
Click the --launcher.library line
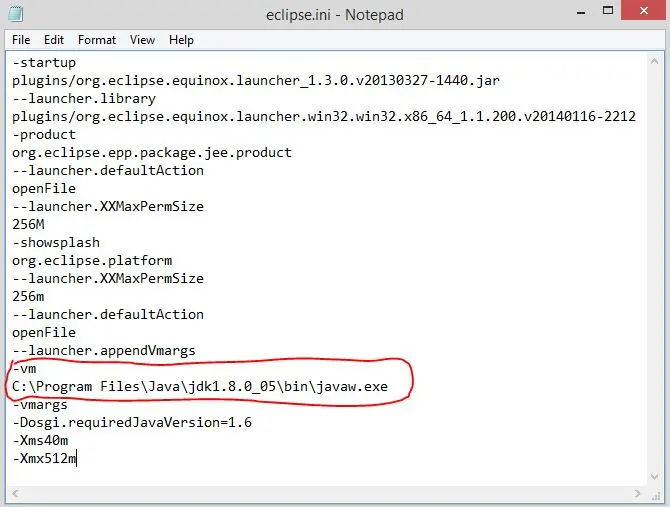point(84,99)
